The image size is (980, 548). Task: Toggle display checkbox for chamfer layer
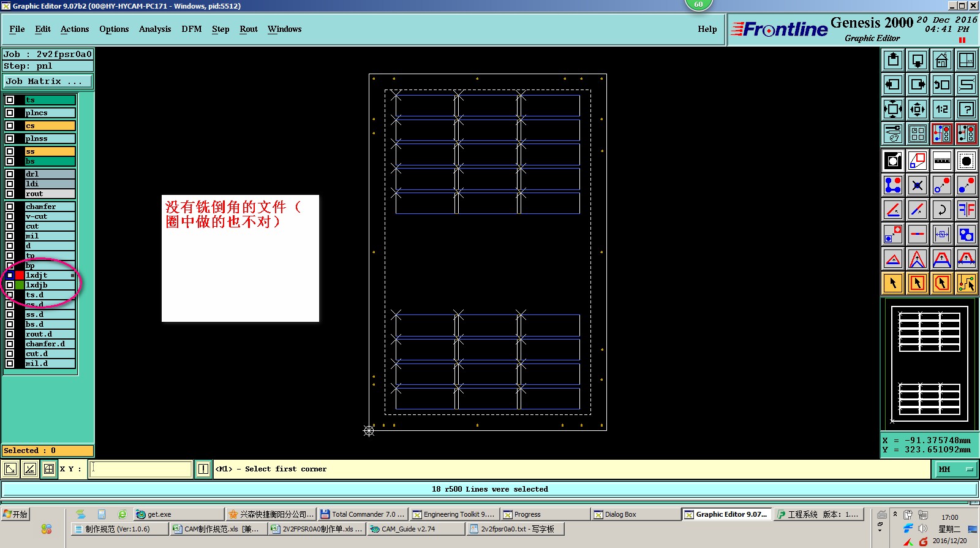pyautogui.click(x=10, y=207)
